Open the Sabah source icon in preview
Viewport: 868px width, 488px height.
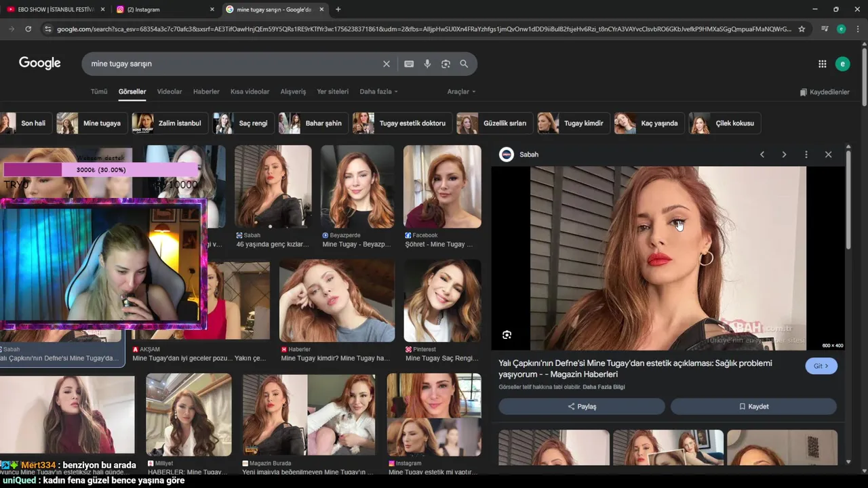coord(507,155)
